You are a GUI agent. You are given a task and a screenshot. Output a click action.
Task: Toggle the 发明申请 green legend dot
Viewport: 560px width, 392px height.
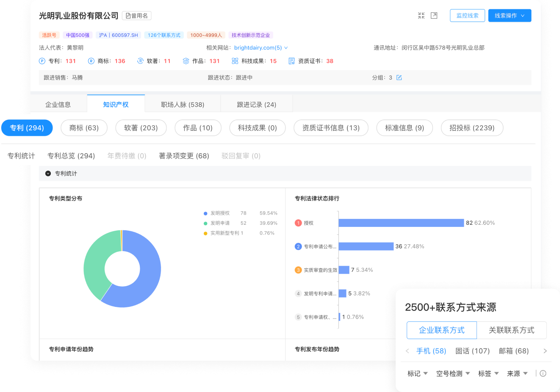pyautogui.click(x=205, y=223)
